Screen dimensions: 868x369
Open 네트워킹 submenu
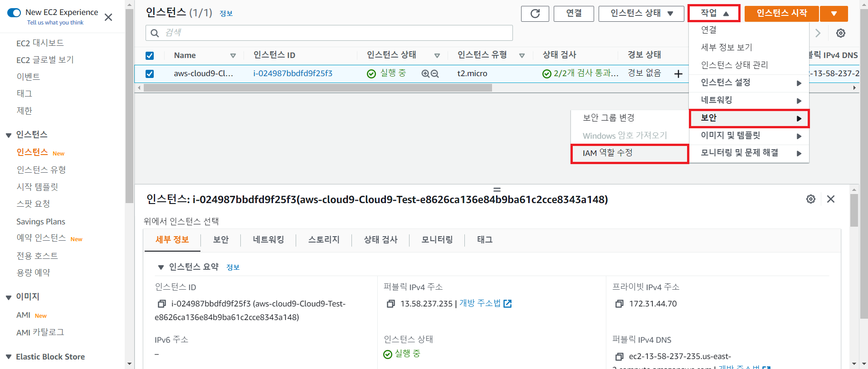[x=749, y=100]
